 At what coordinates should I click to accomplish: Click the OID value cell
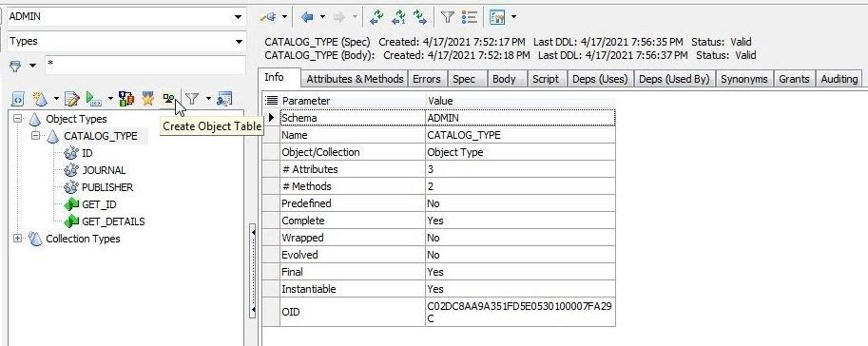pyautogui.click(x=520, y=312)
